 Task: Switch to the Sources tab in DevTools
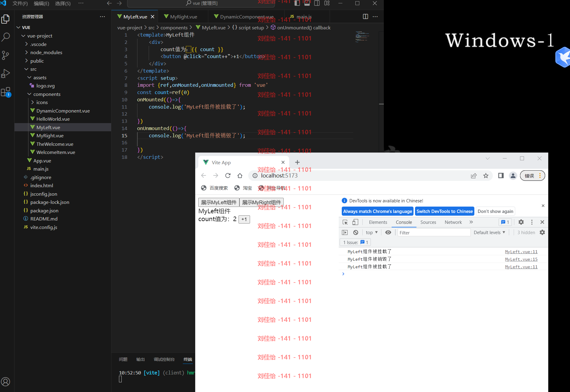click(428, 222)
